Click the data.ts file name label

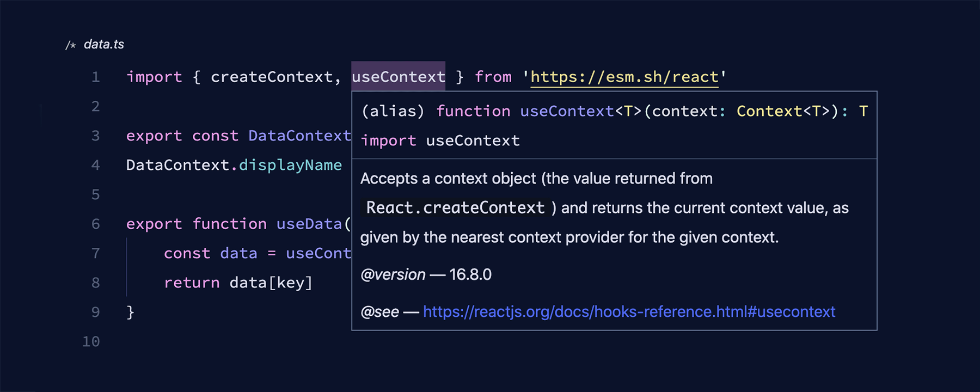click(103, 44)
